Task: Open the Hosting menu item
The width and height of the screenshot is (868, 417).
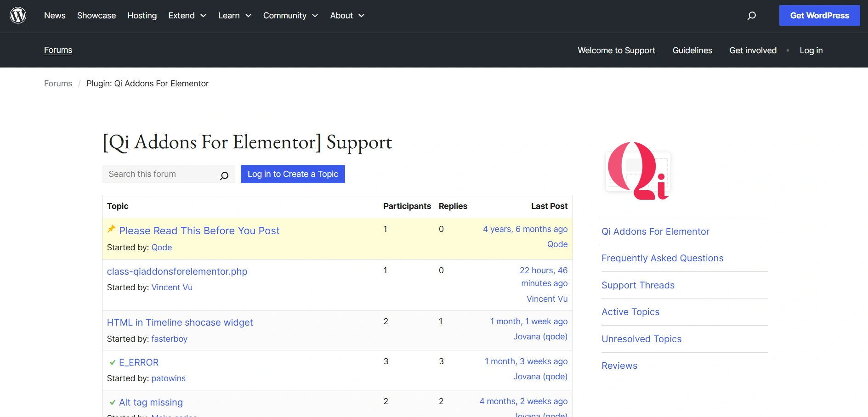Action: tap(142, 16)
